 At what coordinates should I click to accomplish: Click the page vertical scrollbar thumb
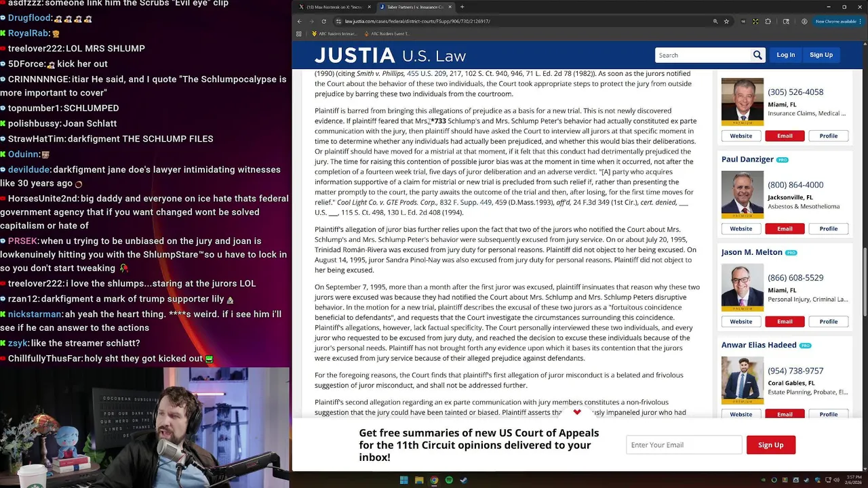(x=865, y=281)
